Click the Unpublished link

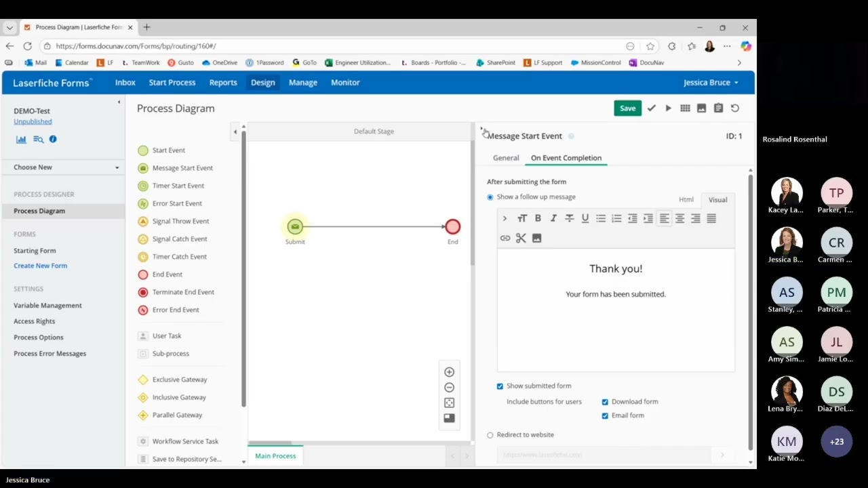click(33, 122)
